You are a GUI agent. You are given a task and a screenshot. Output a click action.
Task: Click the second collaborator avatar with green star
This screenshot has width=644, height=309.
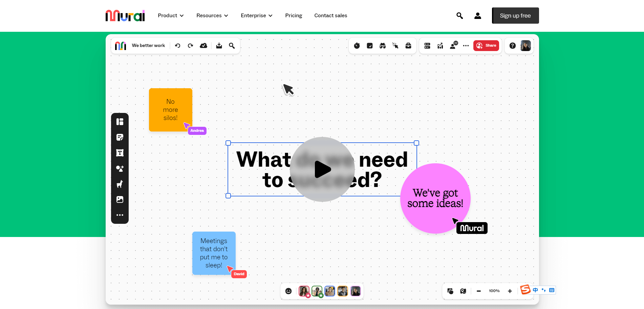click(317, 291)
